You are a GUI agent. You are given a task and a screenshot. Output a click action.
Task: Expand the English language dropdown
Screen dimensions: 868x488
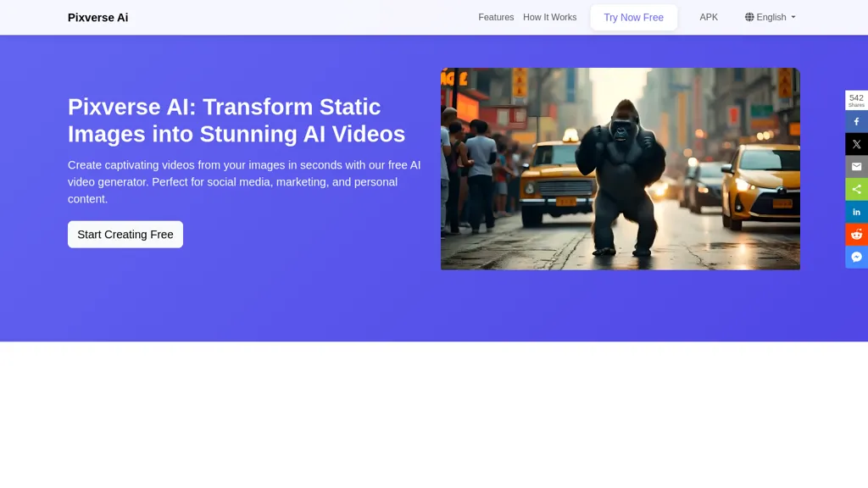tap(770, 17)
